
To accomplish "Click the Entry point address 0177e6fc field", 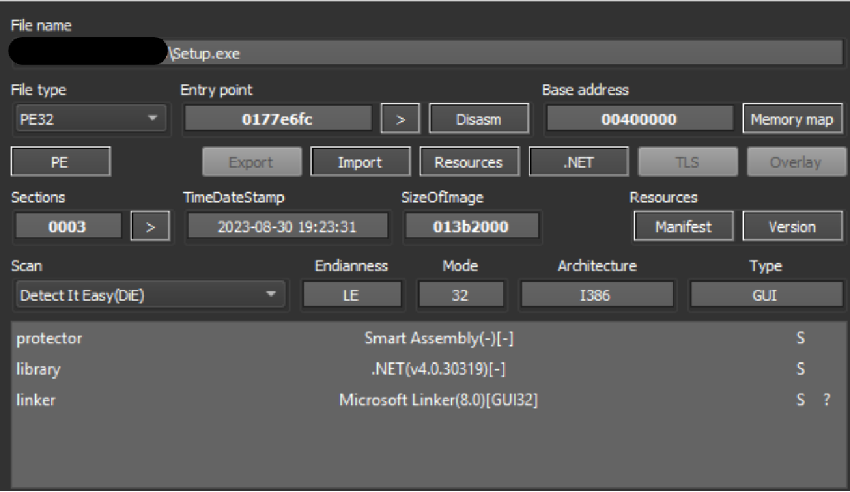I will click(x=277, y=119).
